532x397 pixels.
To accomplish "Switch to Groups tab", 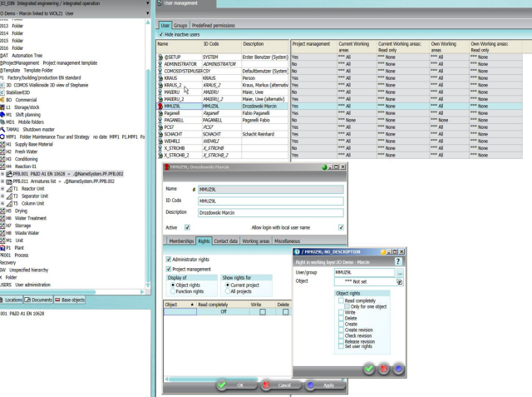I will point(180,26).
